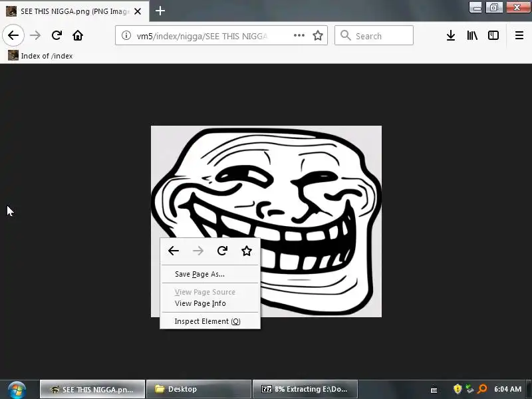Go back using the toolbar back arrow

coord(13,35)
